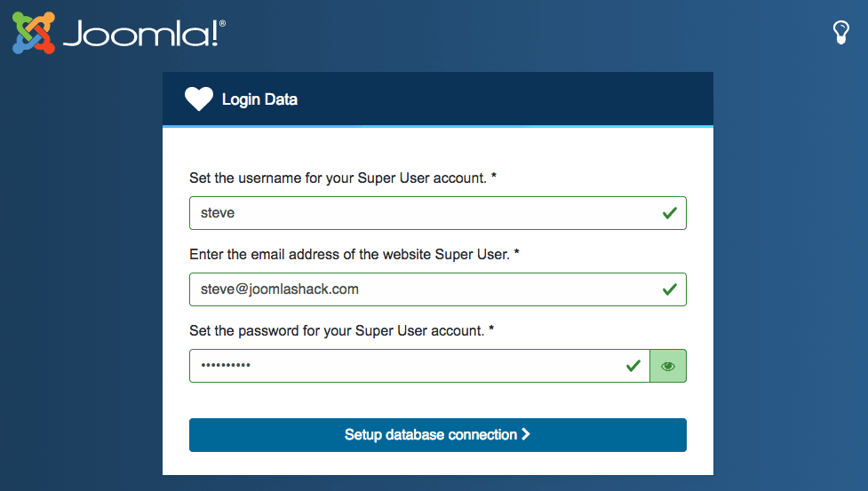This screenshot has height=491, width=868.
Task: Click the green checkmark in username field
Action: pos(670,213)
